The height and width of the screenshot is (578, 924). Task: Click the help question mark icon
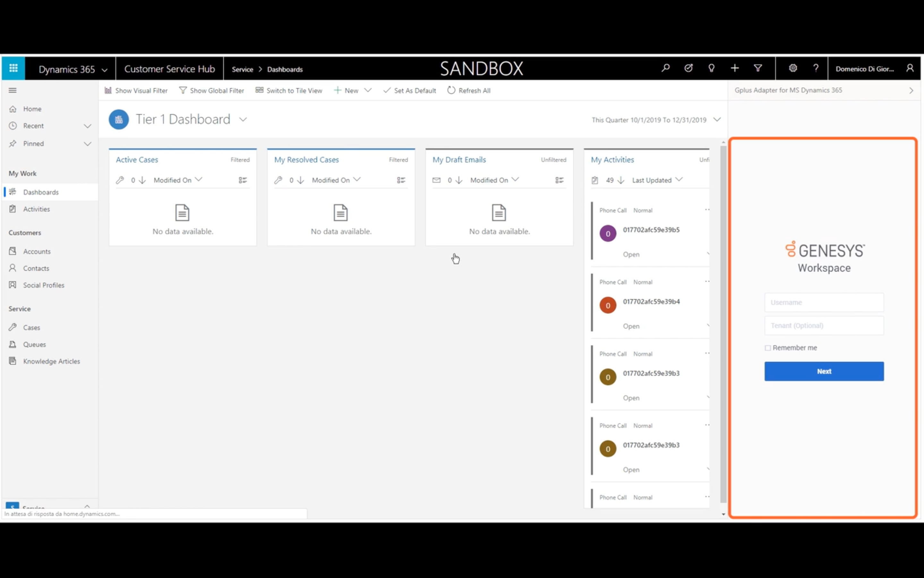click(816, 68)
